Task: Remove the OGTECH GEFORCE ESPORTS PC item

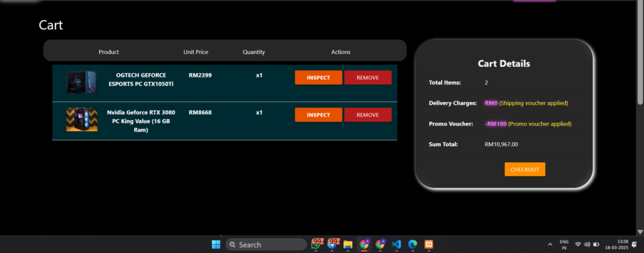Action: (x=367, y=77)
